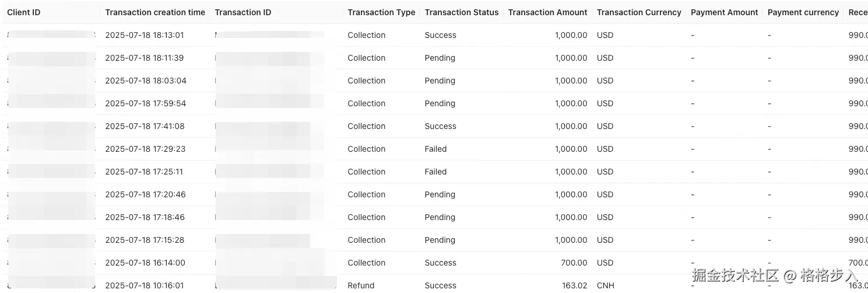The image size is (868, 293).
Task: Click the CNH currency cell
Action: 605,285
